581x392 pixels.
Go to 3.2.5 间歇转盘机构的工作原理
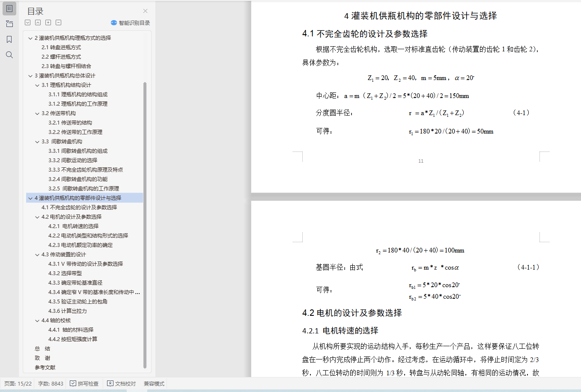[84, 189]
